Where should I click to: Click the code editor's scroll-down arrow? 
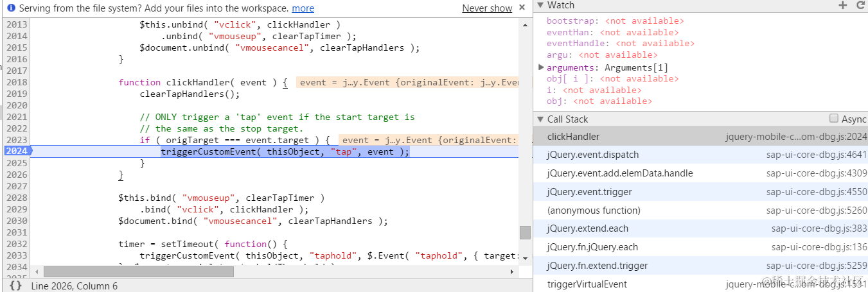pos(525,259)
